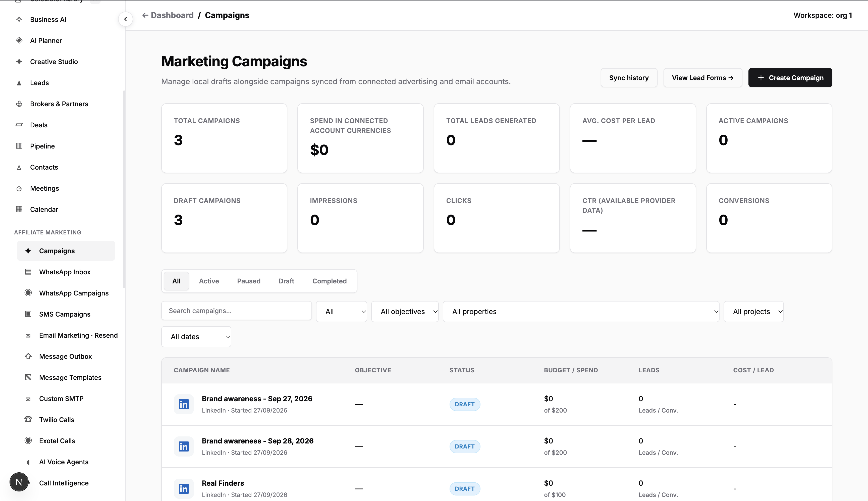
Task: Open the WhatsApp Campaigns menu item
Action: 66,293
